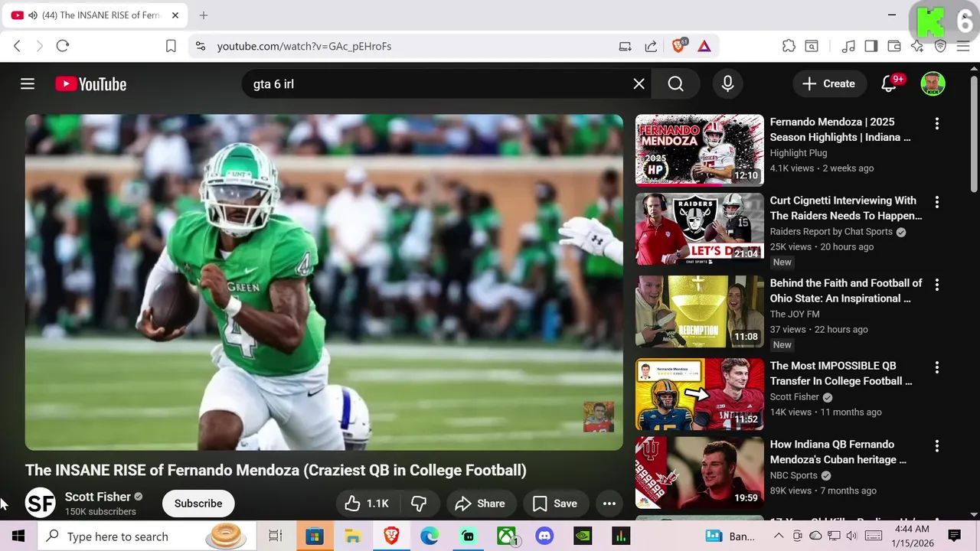Open Brave VPN shield icon

click(940, 46)
